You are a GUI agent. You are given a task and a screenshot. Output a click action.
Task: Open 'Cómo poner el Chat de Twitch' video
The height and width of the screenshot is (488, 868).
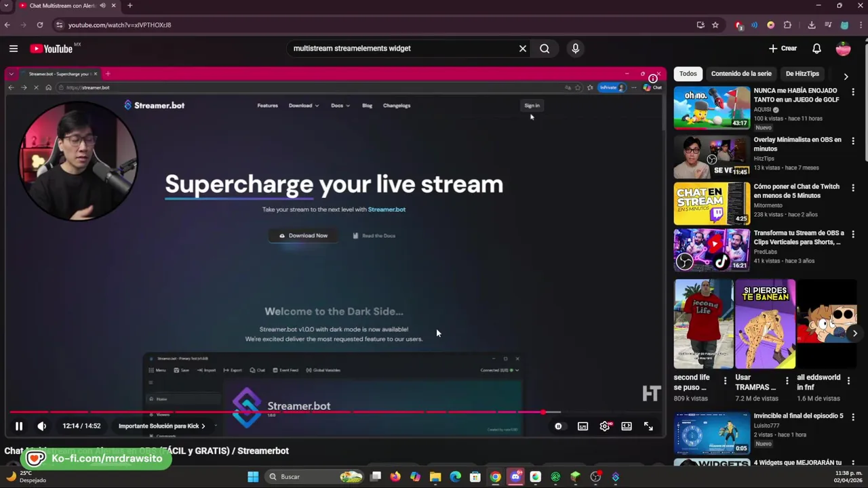[x=797, y=190]
